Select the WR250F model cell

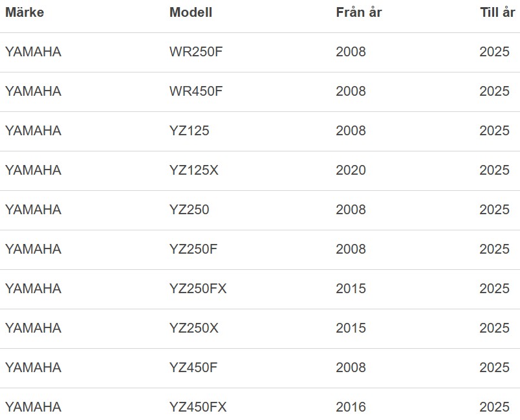point(196,52)
